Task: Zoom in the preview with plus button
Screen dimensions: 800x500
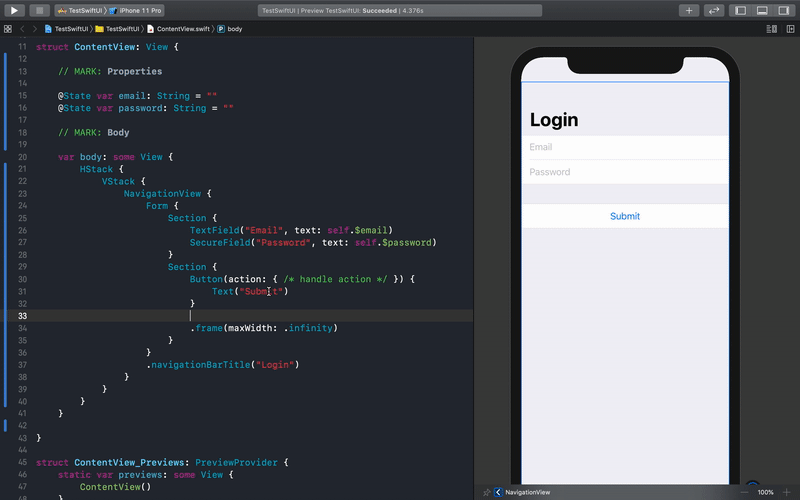Action: (787, 492)
